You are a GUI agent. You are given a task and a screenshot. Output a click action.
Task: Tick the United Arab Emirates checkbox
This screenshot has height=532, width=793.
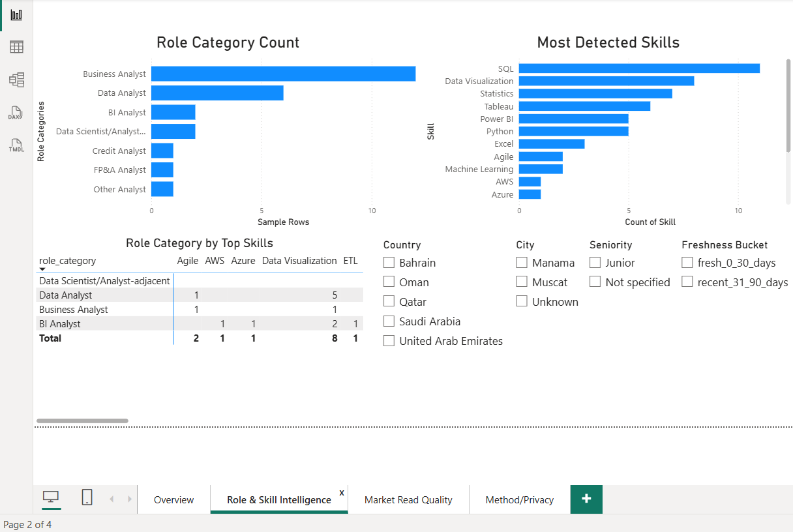(389, 341)
